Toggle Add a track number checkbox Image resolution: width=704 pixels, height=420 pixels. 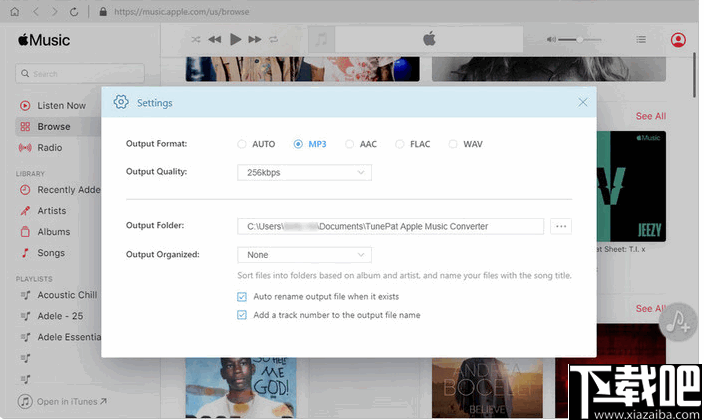click(242, 315)
